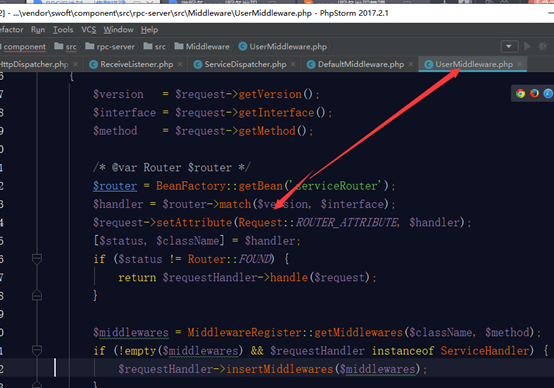
Task: Click the Run play button
Action: 528,46
